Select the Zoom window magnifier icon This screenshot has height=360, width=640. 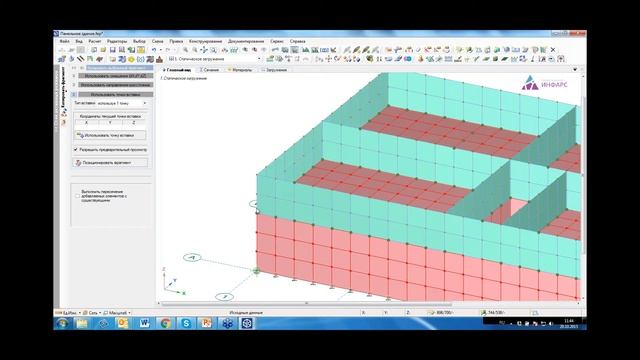click(213, 50)
